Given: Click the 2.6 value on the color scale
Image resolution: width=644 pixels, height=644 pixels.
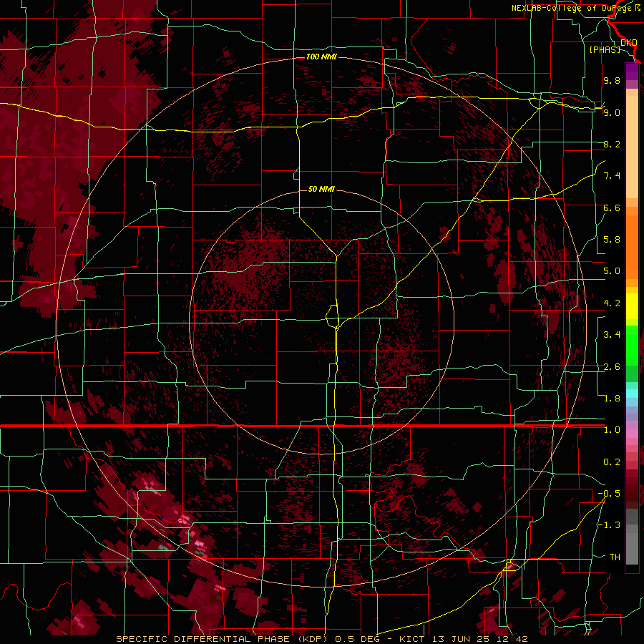Looking at the screenshot, I should pos(612,367).
